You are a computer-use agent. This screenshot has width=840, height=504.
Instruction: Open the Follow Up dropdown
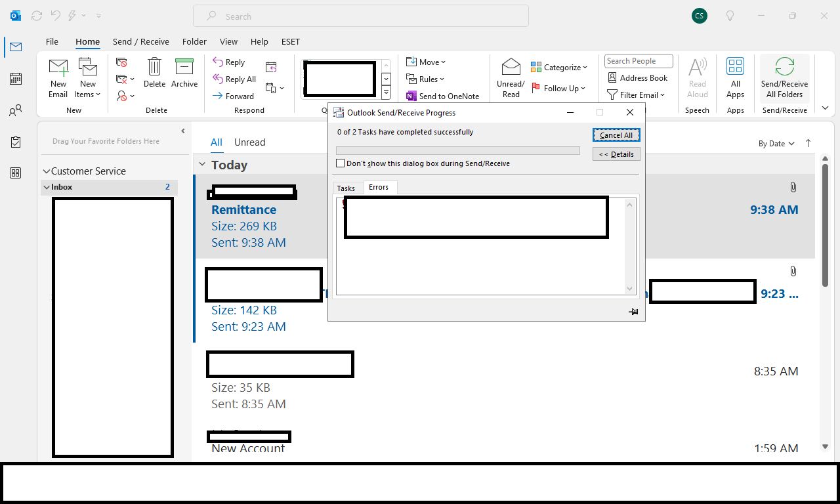[558, 88]
